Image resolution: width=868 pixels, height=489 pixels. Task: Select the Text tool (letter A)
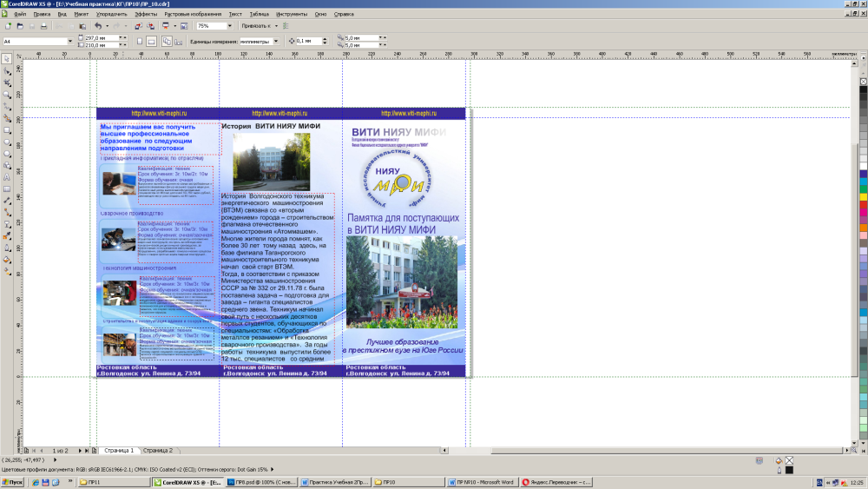pyautogui.click(x=7, y=177)
